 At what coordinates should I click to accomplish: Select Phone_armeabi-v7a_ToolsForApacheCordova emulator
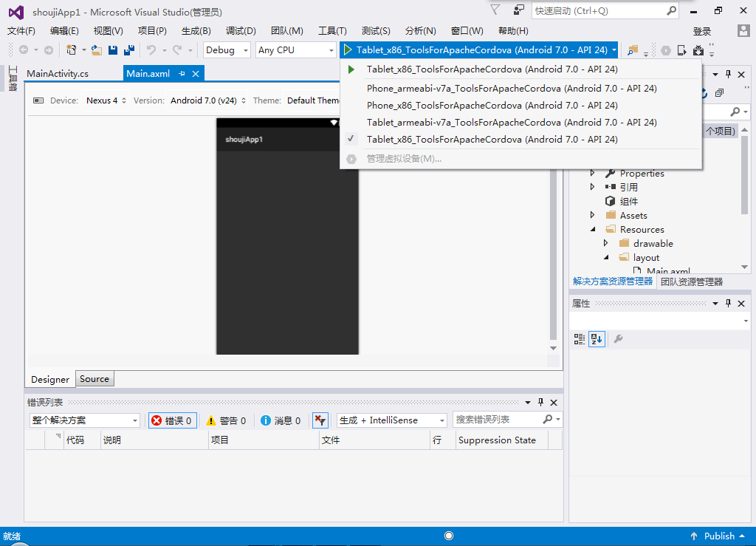(512, 88)
